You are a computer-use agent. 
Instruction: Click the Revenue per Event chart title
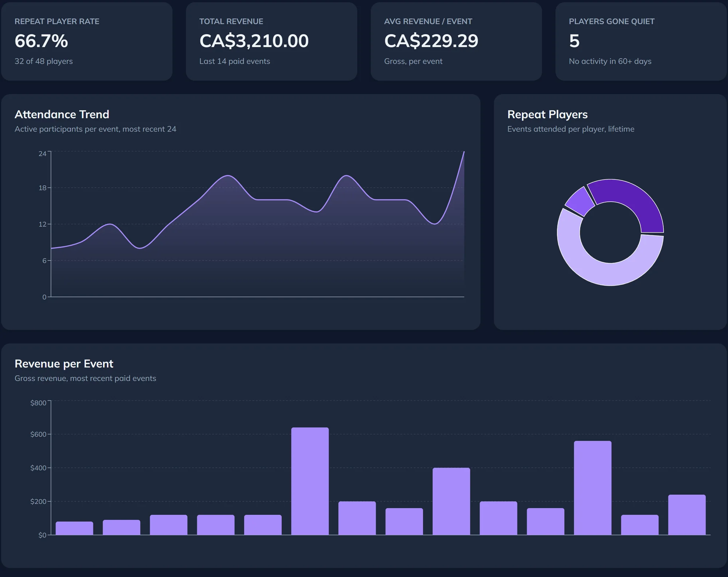(64, 364)
